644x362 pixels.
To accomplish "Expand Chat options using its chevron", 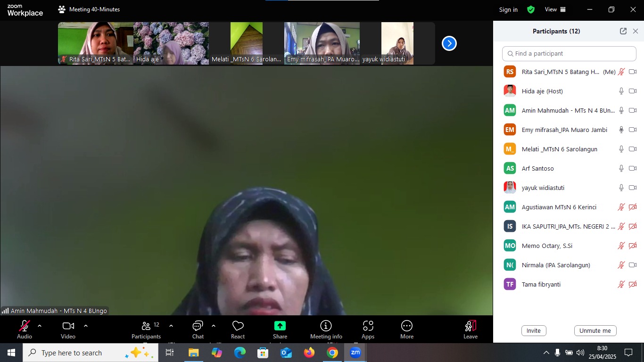I will pos(214,325).
